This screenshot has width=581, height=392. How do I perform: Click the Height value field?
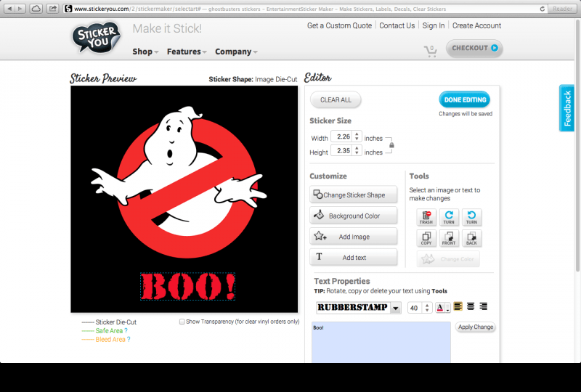click(342, 150)
